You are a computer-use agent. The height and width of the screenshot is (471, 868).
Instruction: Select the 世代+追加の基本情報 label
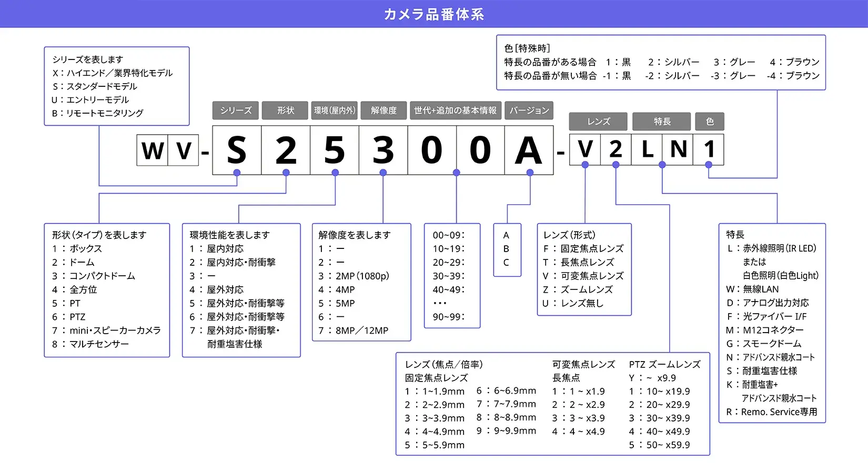(x=456, y=111)
